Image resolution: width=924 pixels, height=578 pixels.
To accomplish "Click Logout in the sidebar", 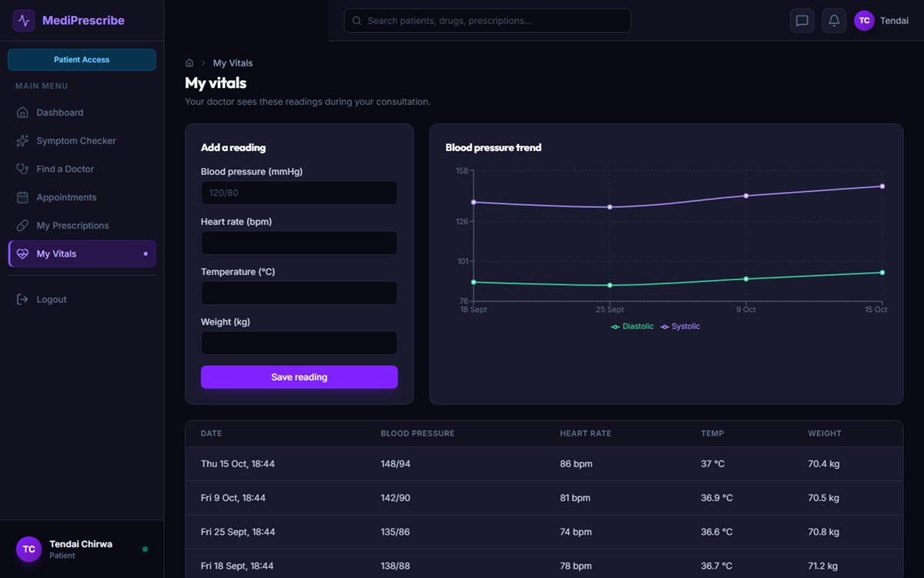I will click(x=82, y=299).
